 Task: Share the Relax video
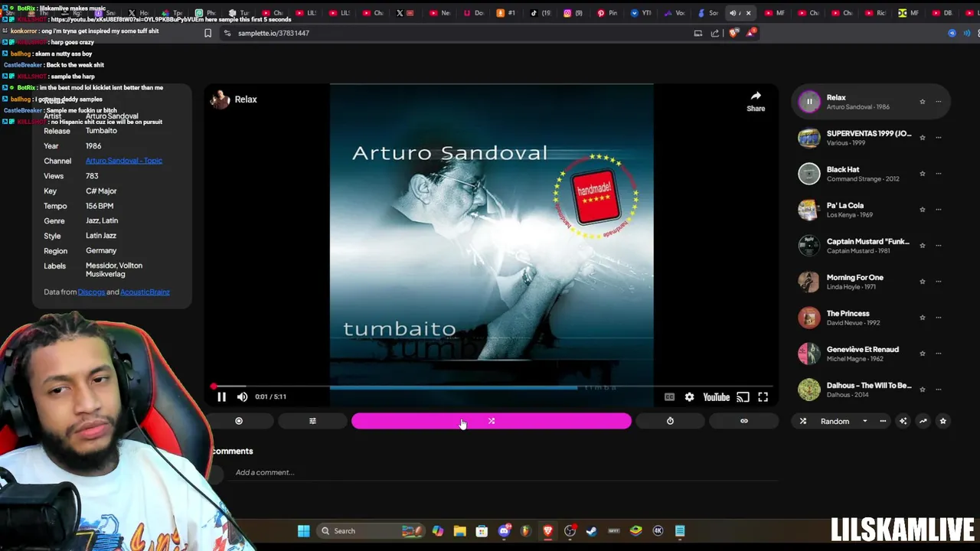756,101
